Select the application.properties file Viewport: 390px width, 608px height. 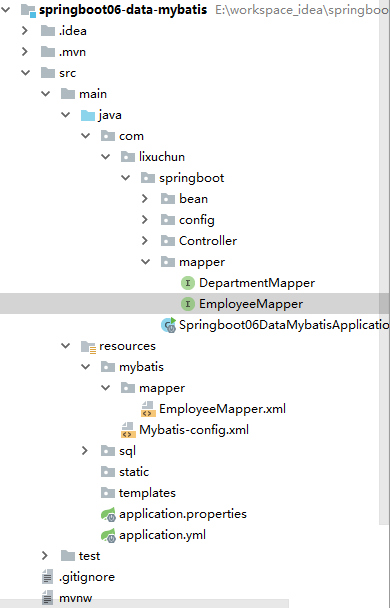pyautogui.click(x=183, y=514)
